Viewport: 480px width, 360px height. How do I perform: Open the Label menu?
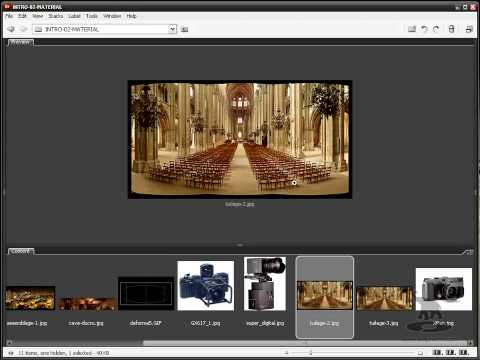point(74,16)
